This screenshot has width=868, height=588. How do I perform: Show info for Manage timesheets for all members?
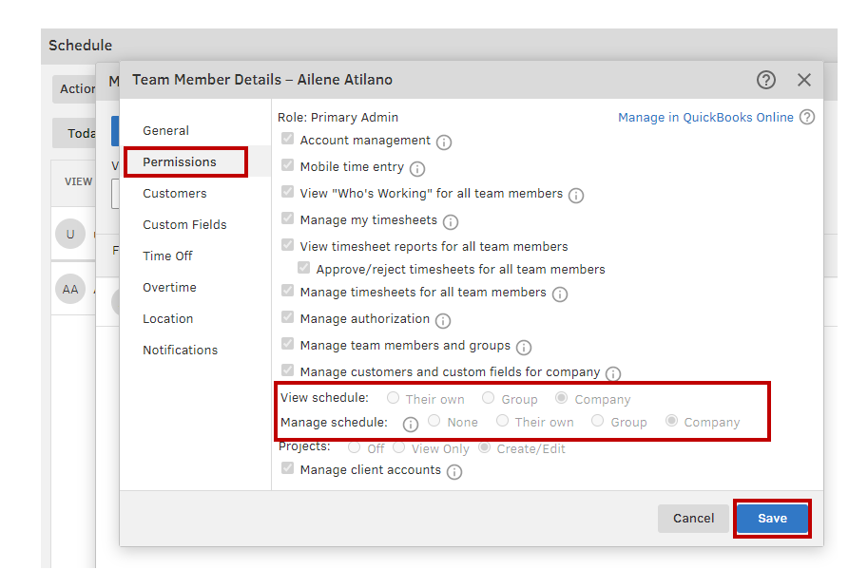[x=560, y=294]
